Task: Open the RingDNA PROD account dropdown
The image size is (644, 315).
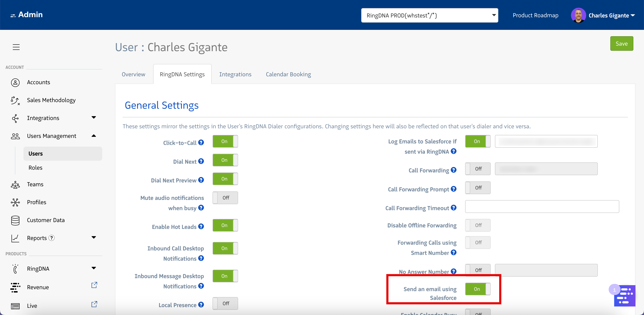Action: coord(429,16)
